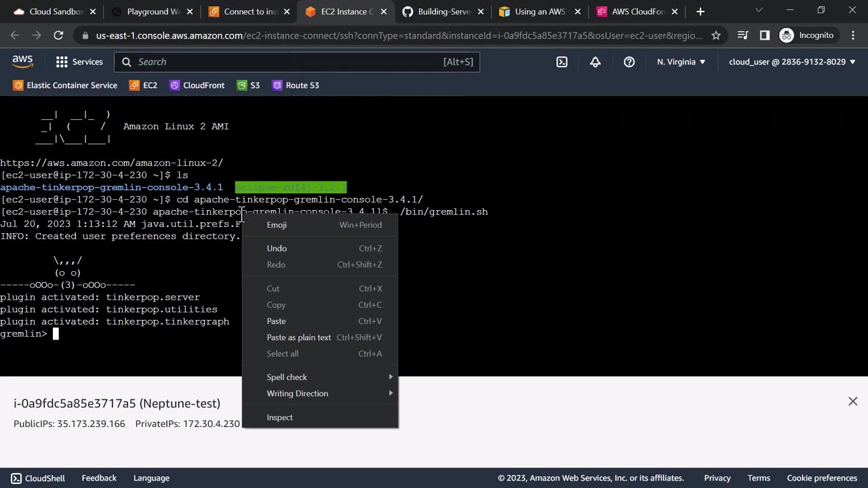The height and width of the screenshot is (488, 868).
Task: Choose Undo in the context menu
Action: (x=320, y=249)
